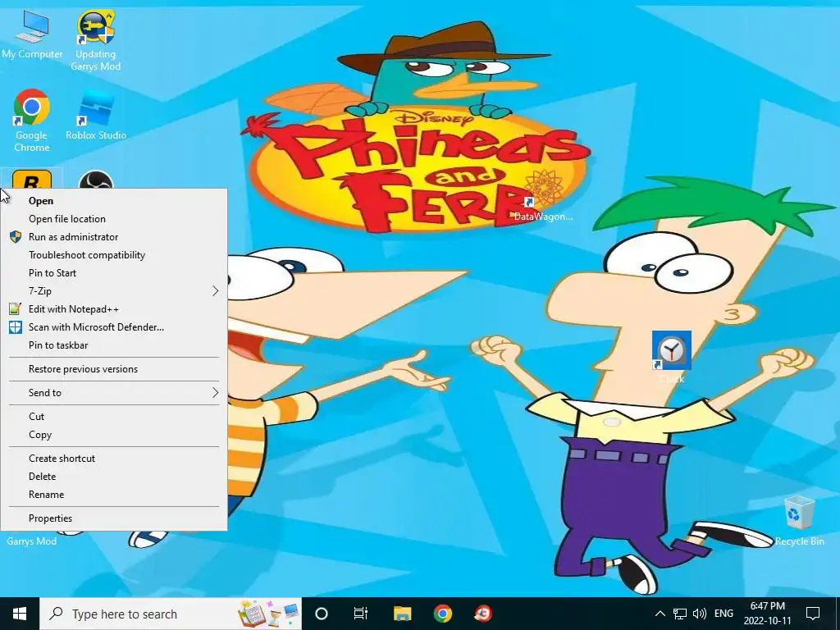Open Chrome from the taskbar

coord(442,614)
